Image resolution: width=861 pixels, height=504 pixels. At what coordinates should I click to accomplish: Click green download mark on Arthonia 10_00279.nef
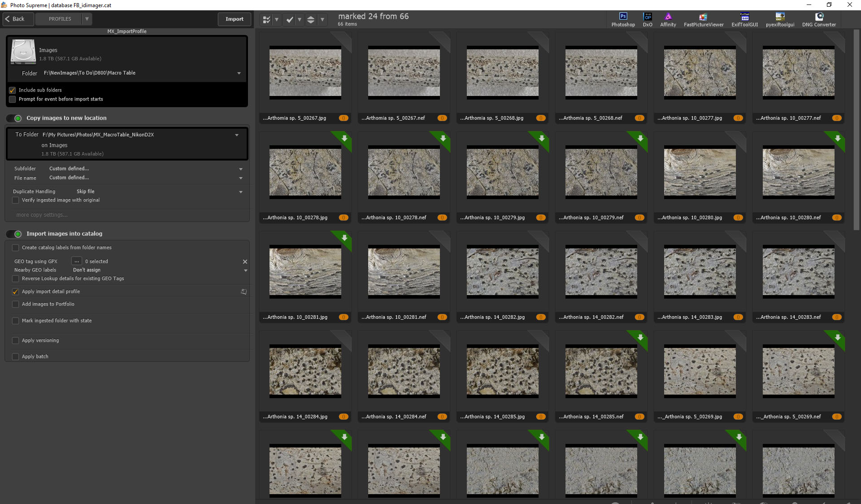pyautogui.click(x=640, y=138)
